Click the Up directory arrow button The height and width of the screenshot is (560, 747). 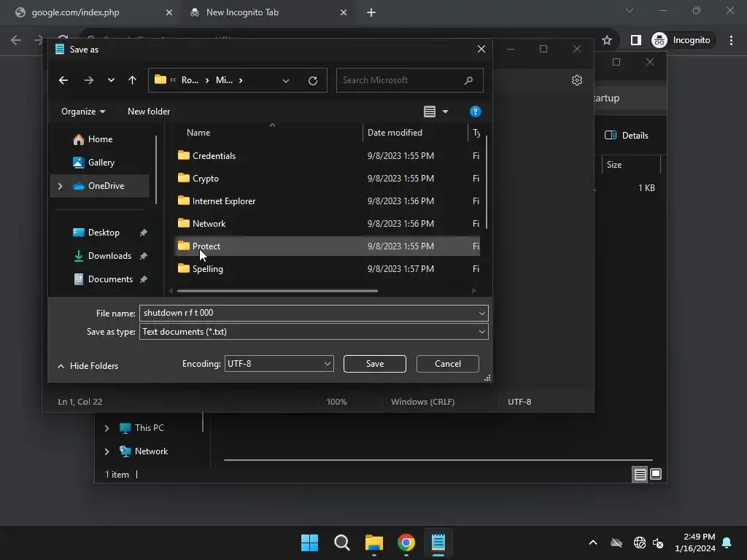(x=132, y=80)
